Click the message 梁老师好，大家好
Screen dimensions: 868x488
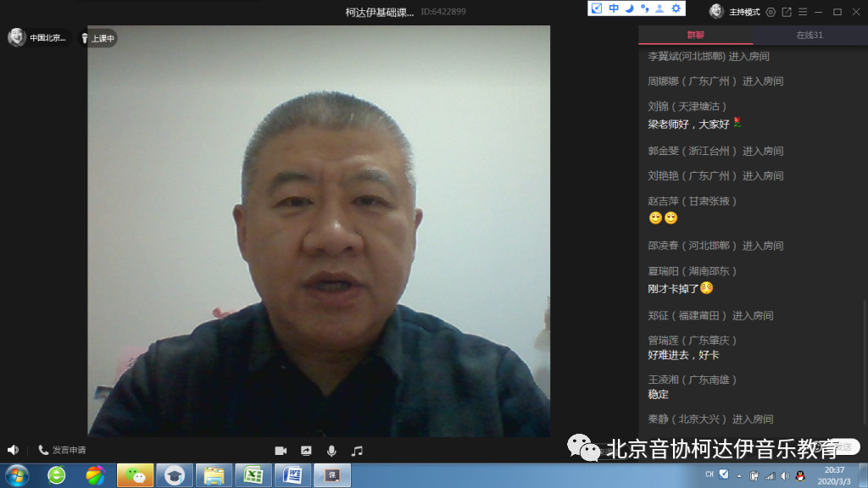[688, 124]
